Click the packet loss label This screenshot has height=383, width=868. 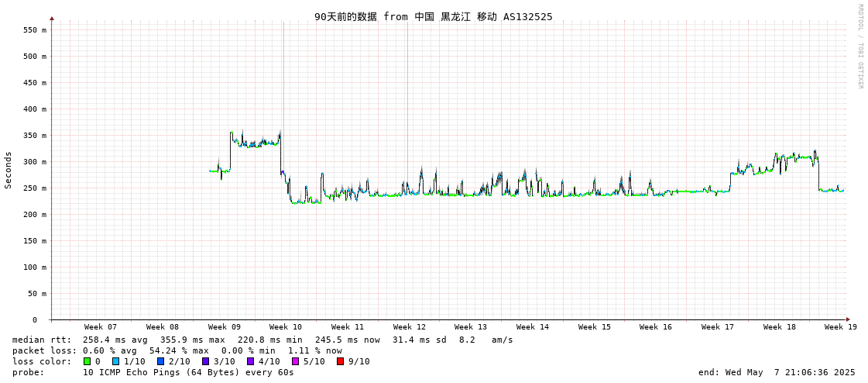(44, 351)
